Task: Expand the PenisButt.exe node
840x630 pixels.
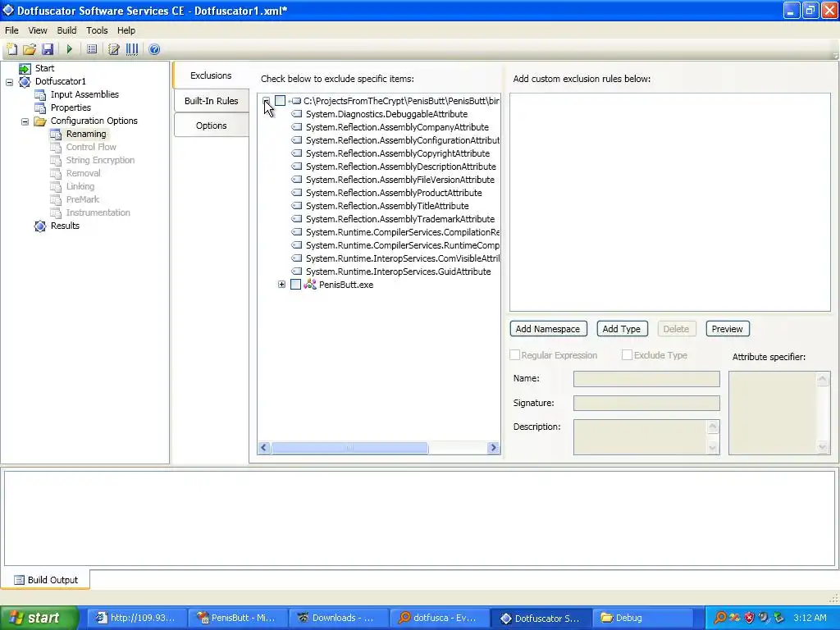Action: point(282,285)
